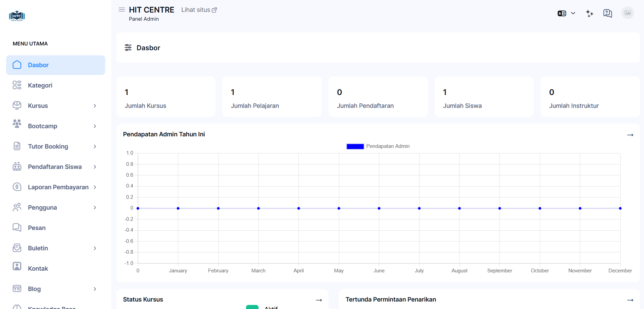Screen dimensions: 644x309
Task: Open the Kategori menu item
Action: 40,85
